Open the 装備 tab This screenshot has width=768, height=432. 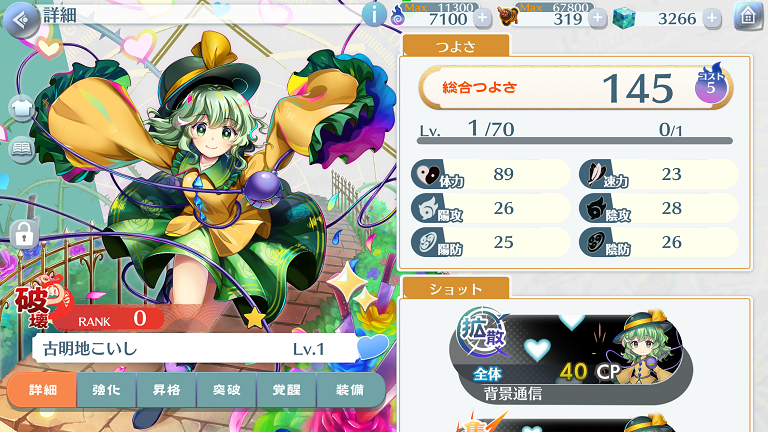pyautogui.click(x=350, y=390)
